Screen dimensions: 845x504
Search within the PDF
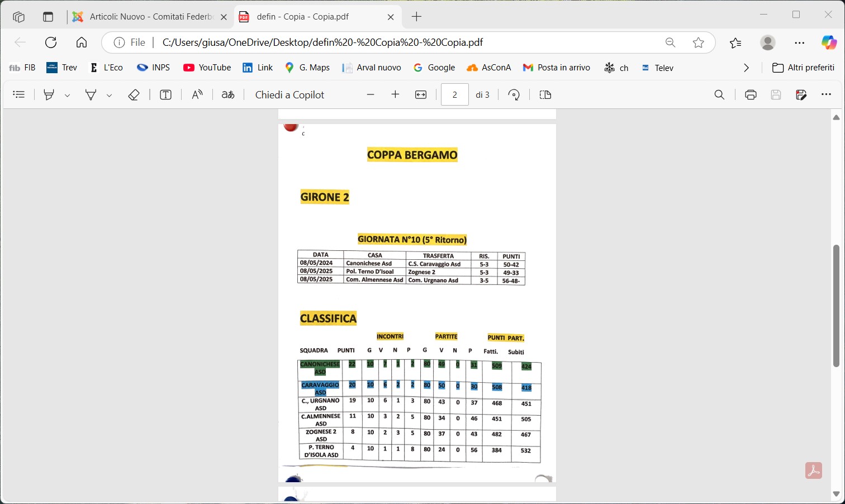pos(719,95)
